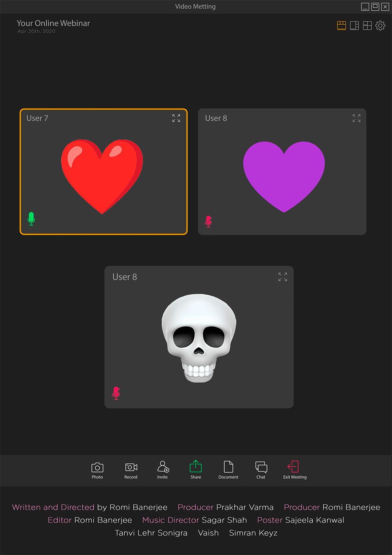Unmute the purple heart user's microphone
Viewport: 392px width, 555px height.
tap(209, 222)
